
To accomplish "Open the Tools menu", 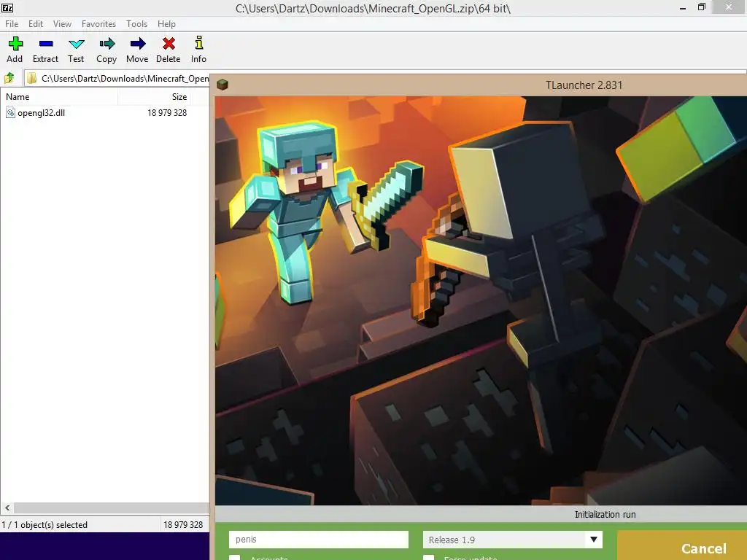I will coord(136,24).
